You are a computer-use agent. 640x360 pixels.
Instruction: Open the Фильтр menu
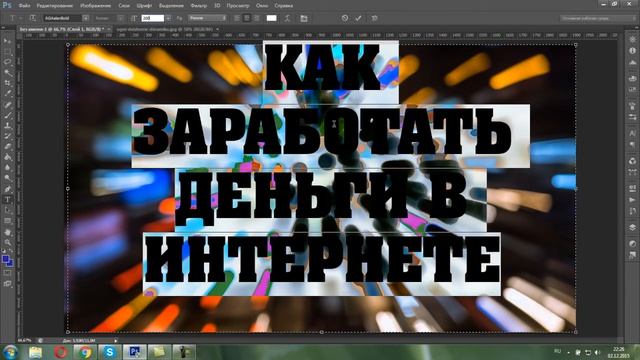tap(199, 6)
